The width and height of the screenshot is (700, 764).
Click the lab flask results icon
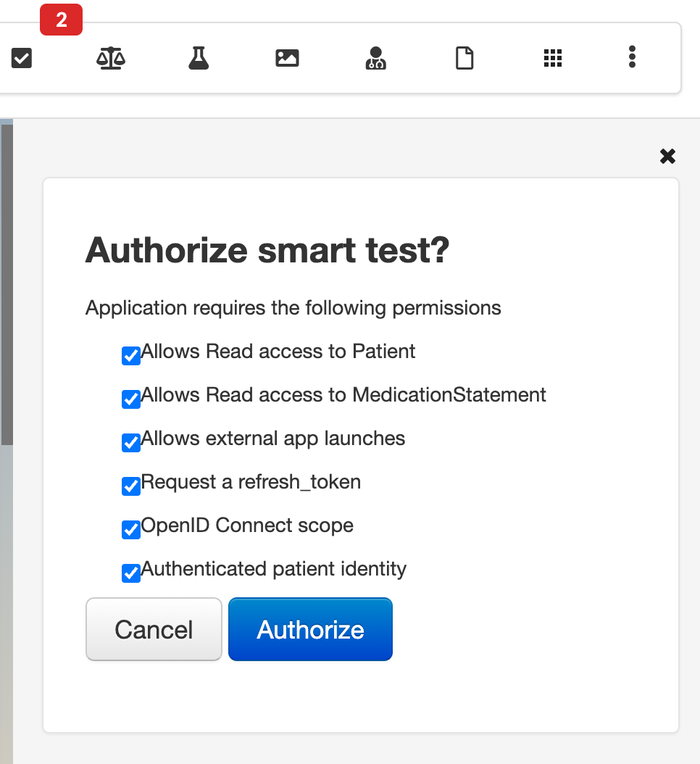coord(199,58)
